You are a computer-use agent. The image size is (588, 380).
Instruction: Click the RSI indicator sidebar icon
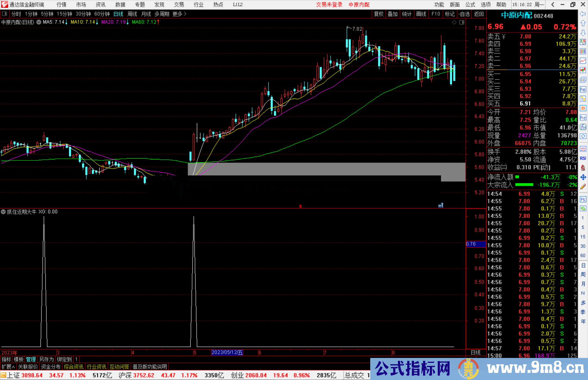coord(583,158)
